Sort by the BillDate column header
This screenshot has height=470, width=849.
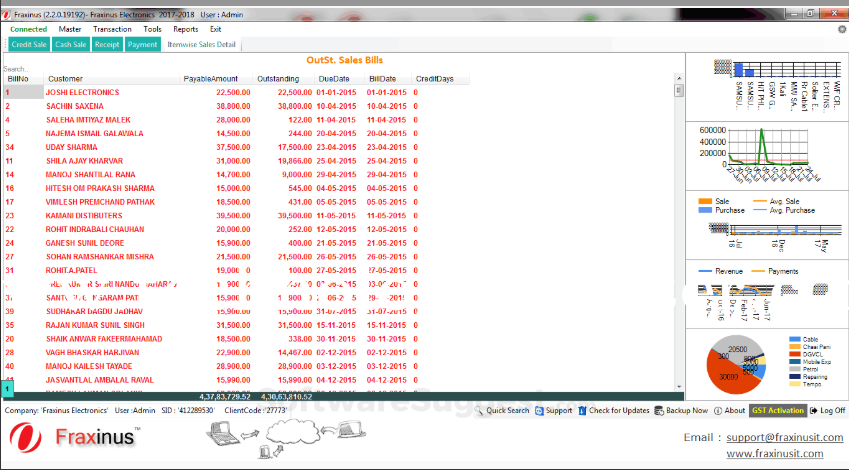(x=388, y=79)
